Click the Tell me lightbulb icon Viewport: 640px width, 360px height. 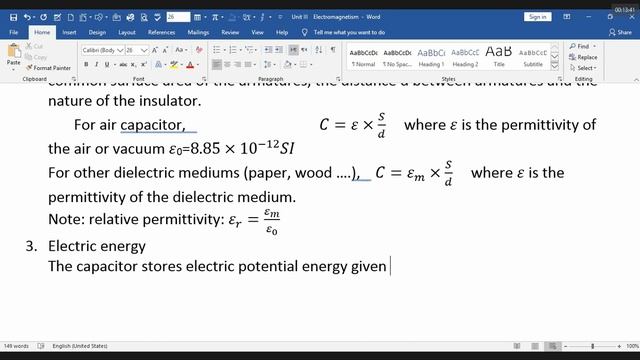304,32
